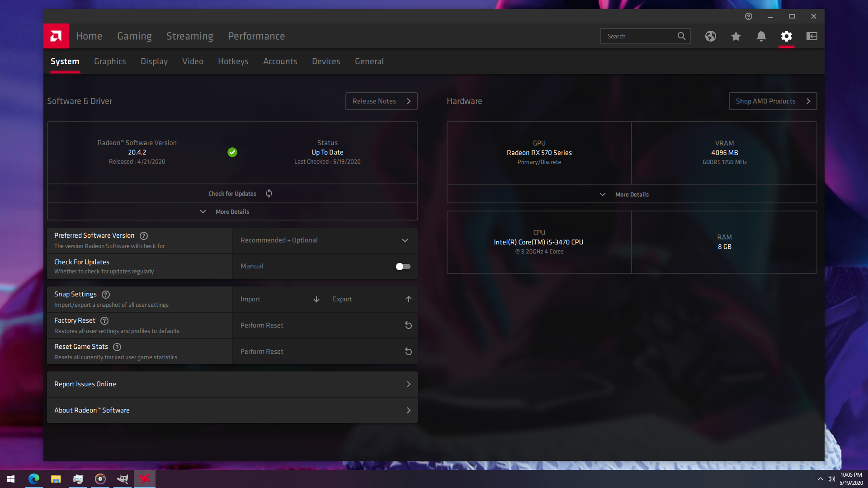Open notifications bell icon

click(x=761, y=36)
